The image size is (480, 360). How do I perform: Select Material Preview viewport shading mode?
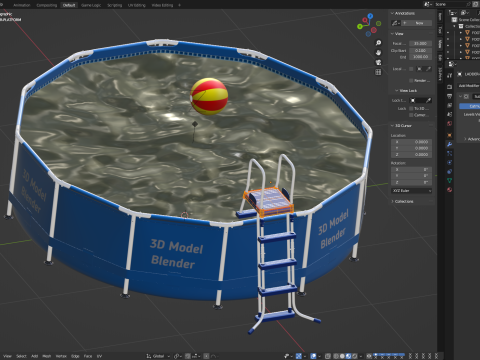click(x=348, y=356)
